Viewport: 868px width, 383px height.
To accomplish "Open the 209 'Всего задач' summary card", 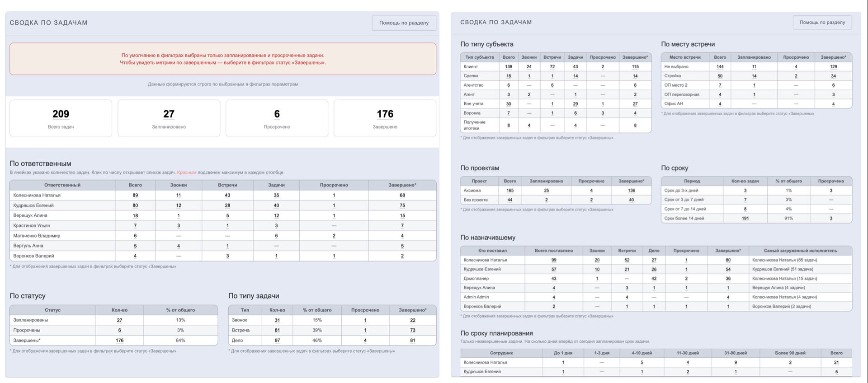I will pos(61,118).
